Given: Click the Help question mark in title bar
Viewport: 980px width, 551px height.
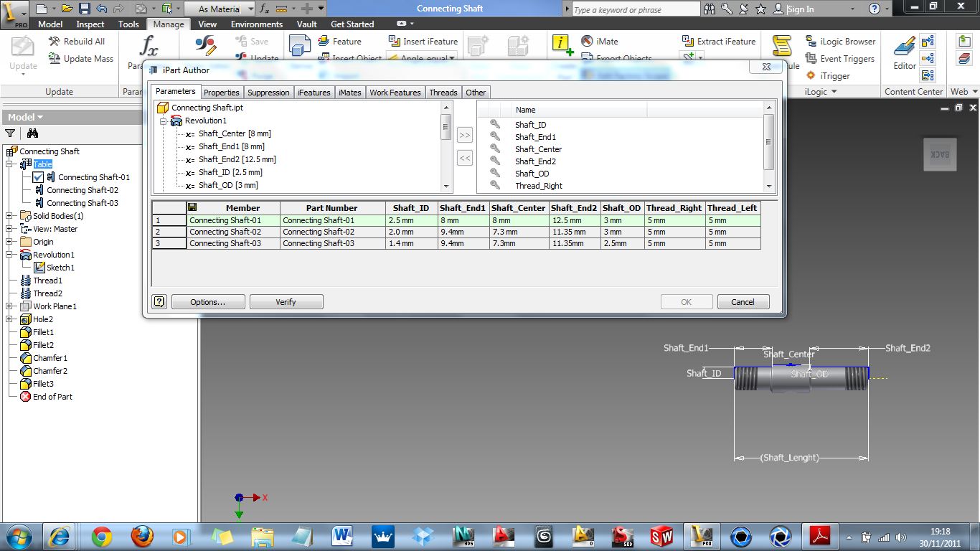Looking at the screenshot, I should (875, 9).
